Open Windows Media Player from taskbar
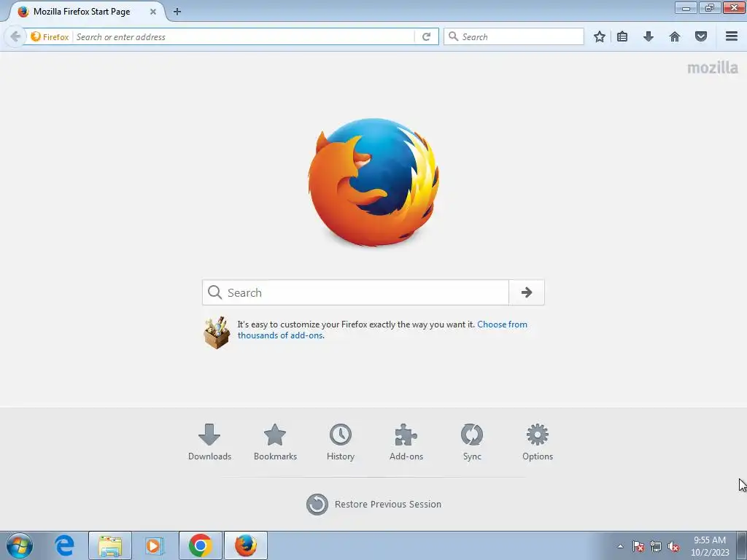This screenshot has width=747, height=560. point(155,545)
